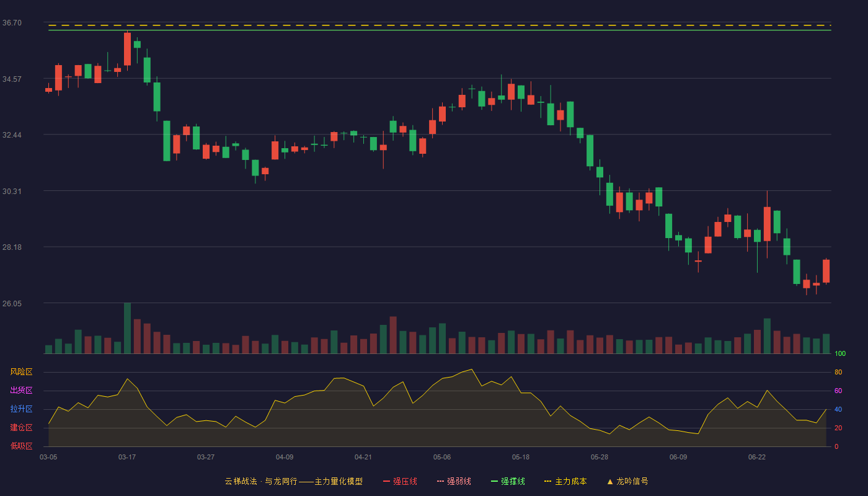868x496 pixels.
Task: Select the 28.18 price axis label
Action: [12, 247]
